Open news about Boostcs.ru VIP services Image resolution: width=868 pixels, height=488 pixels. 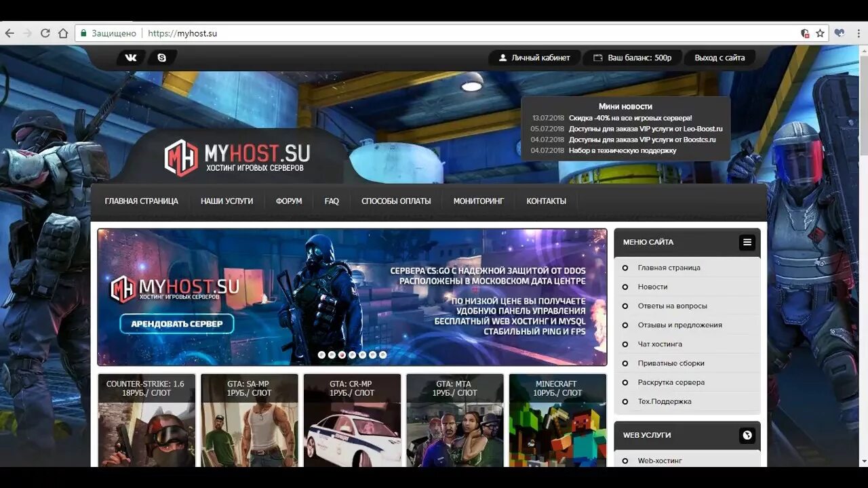pos(642,140)
